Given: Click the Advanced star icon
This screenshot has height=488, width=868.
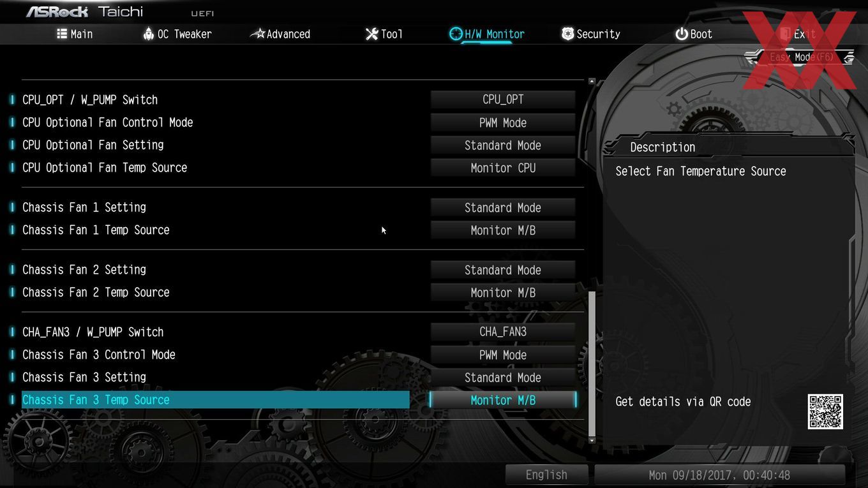Looking at the screenshot, I should [x=257, y=34].
